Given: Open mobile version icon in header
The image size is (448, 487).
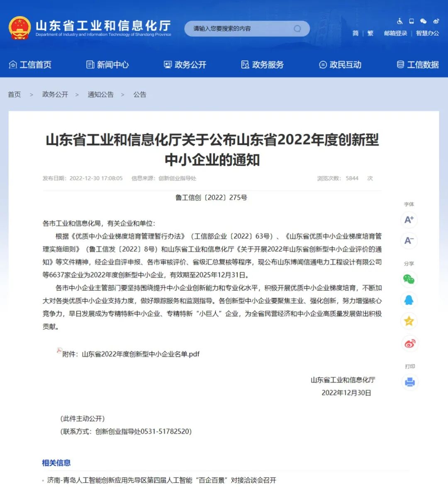Looking at the screenshot, I should (x=411, y=21).
